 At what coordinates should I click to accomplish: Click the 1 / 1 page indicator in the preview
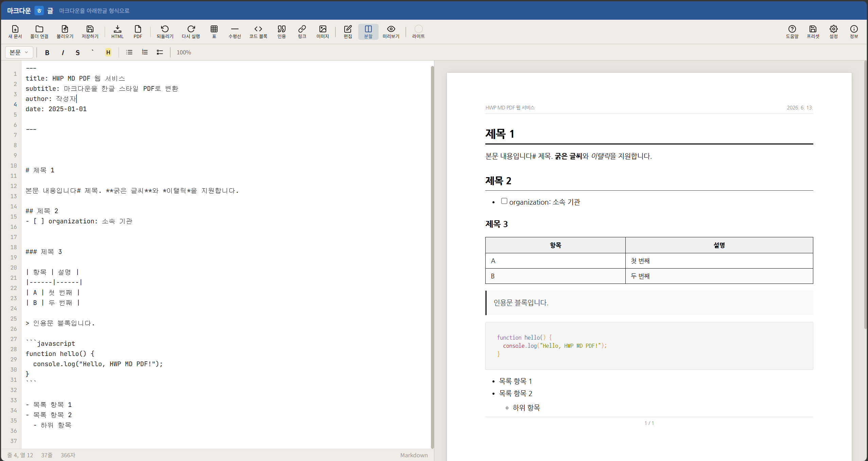[x=649, y=423]
